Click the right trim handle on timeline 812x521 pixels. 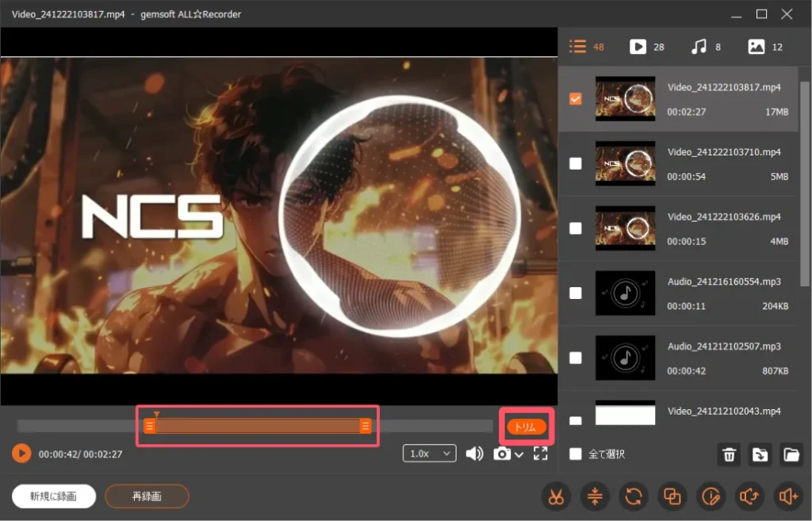[x=366, y=427]
